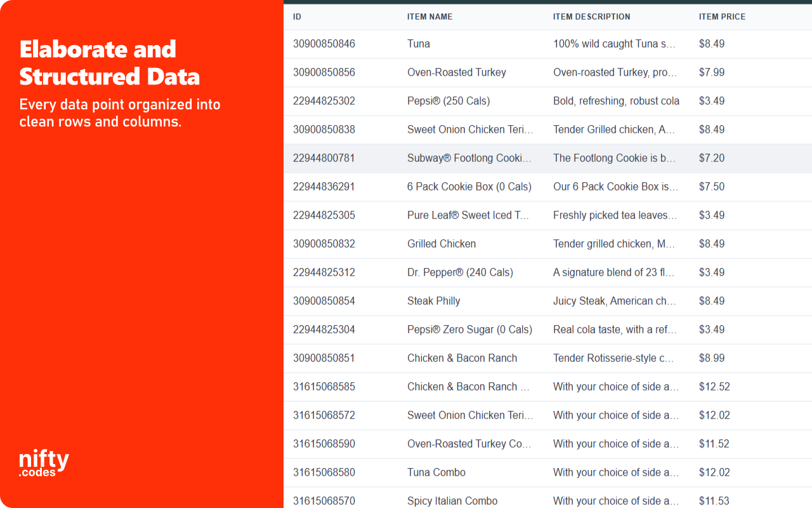Click ID 22944836291 for 6 Pack Cookie Box
Viewport: 812px width, 508px height.
(x=324, y=187)
